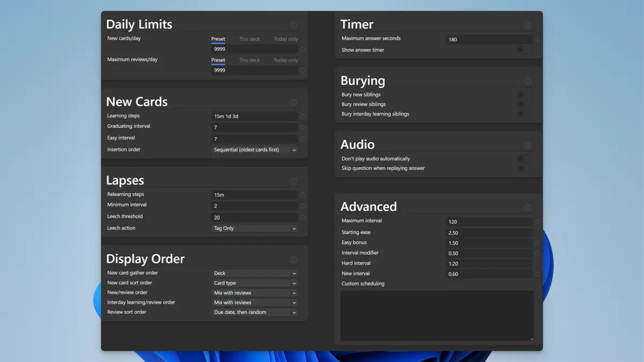Open the Review sort order dropdown

click(x=254, y=312)
